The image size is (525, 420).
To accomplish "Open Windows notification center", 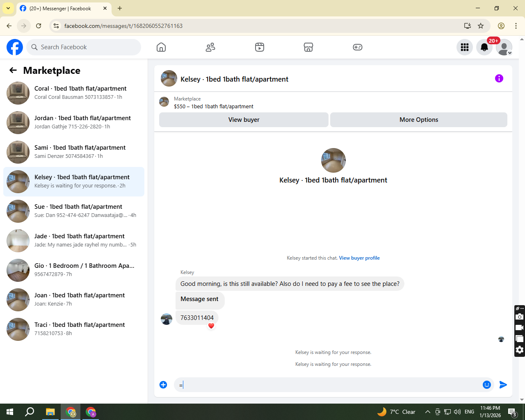I will (x=512, y=412).
